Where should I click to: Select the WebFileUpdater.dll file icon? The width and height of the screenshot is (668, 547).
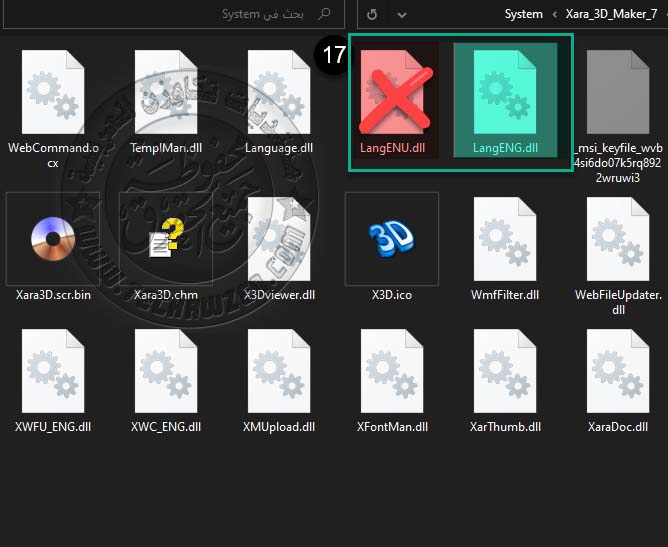[x=618, y=239]
